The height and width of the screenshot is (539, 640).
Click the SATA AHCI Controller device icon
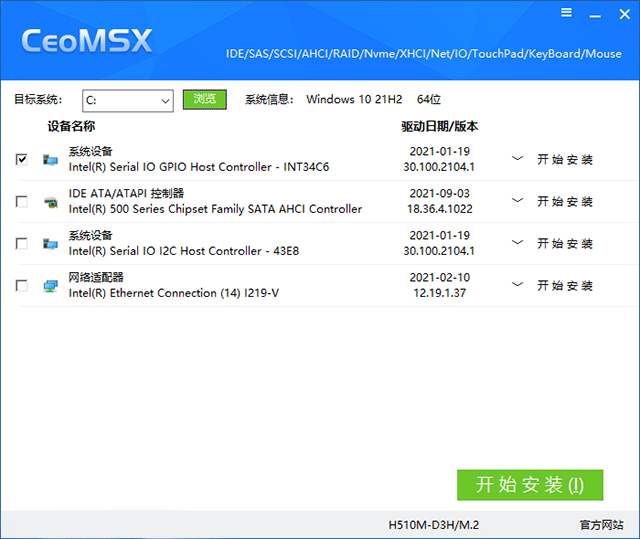pyautogui.click(x=50, y=202)
